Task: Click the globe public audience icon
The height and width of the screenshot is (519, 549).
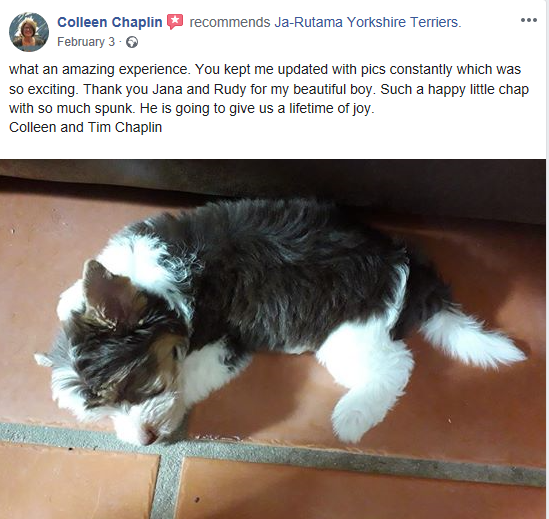Action: (x=132, y=42)
